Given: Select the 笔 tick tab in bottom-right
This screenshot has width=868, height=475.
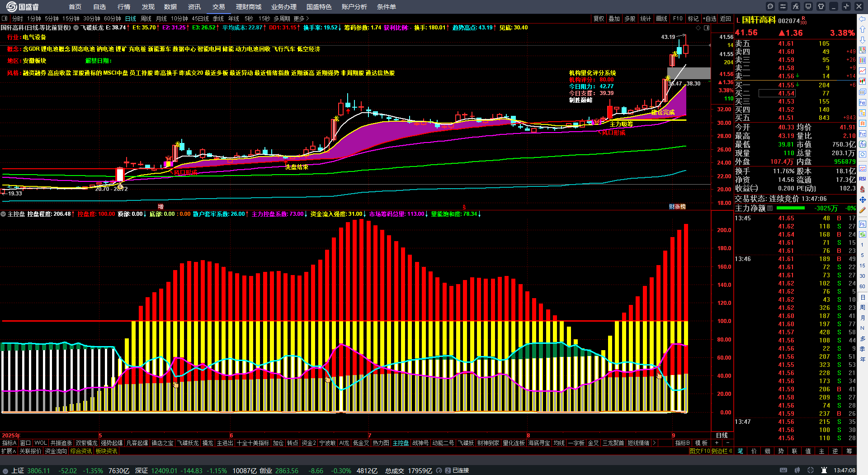Looking at the screenshot, I should pyautogui.click(x=741, y=451).
